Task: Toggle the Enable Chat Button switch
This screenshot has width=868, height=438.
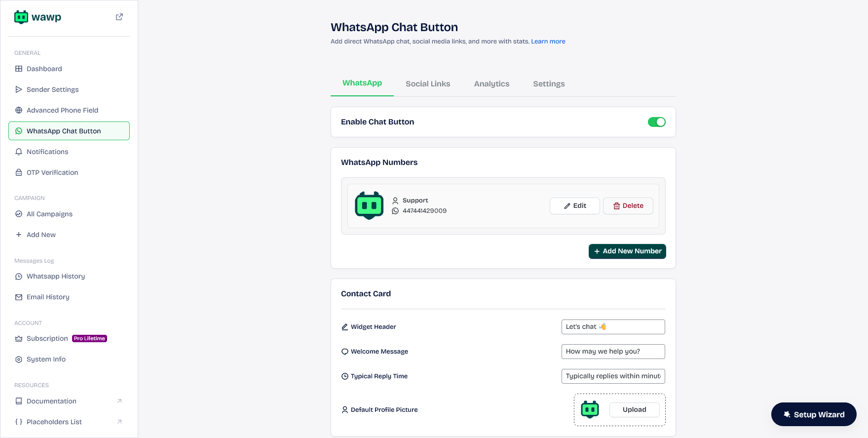Action: pyautogui.click(x=657, y=122)
